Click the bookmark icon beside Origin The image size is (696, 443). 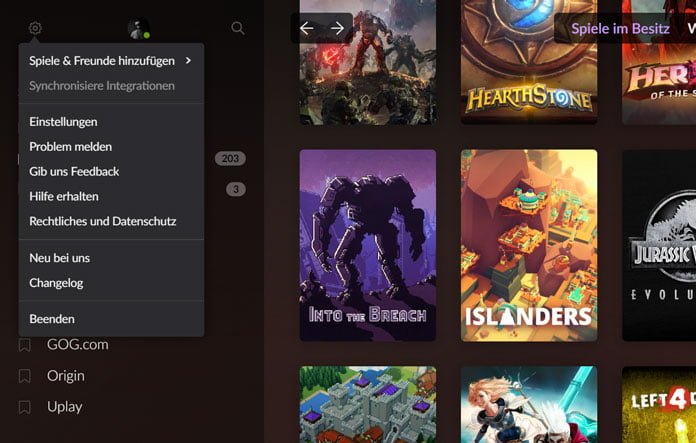click(x=25, y=376)
